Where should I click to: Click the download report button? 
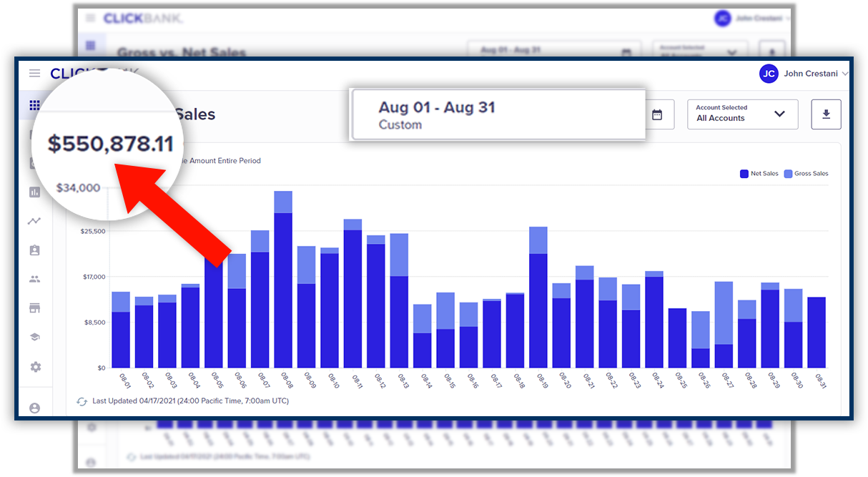(826, 114)
